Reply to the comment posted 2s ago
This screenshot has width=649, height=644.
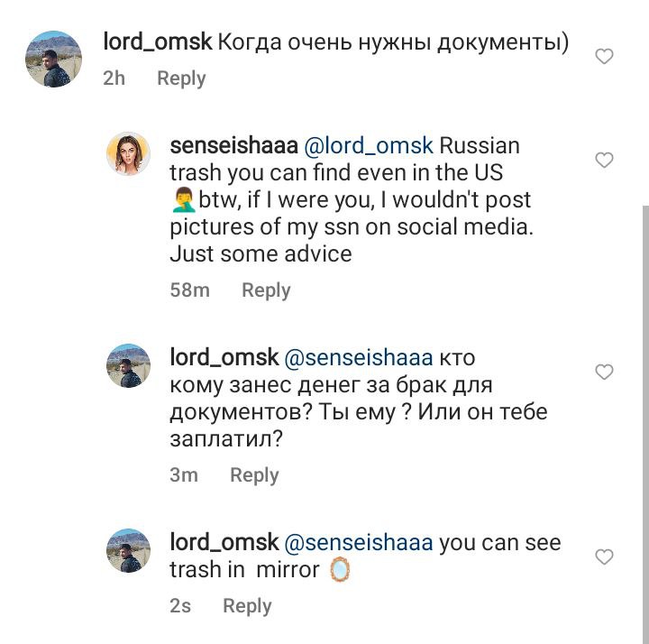(247, 606)
